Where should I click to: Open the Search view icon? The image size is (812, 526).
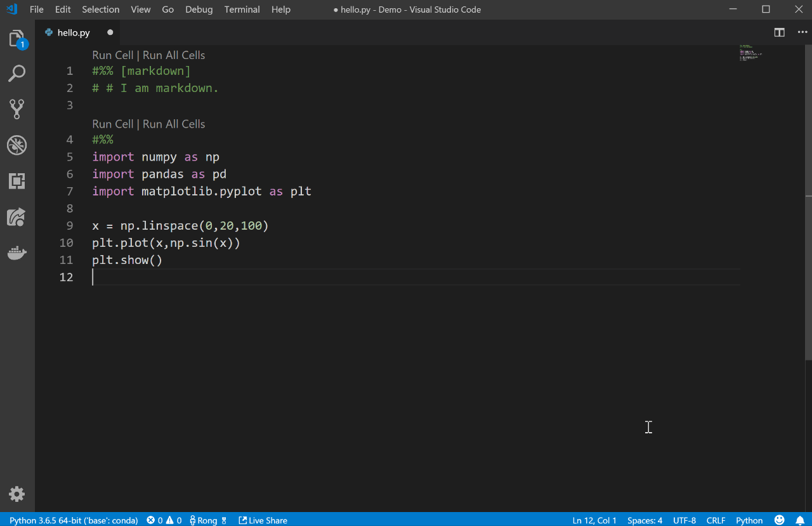[17, 74]
